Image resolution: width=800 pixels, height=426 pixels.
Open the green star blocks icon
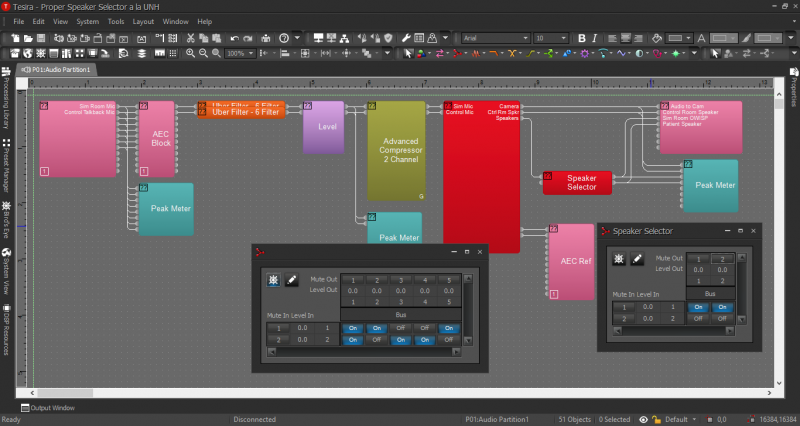coord(676,53)
